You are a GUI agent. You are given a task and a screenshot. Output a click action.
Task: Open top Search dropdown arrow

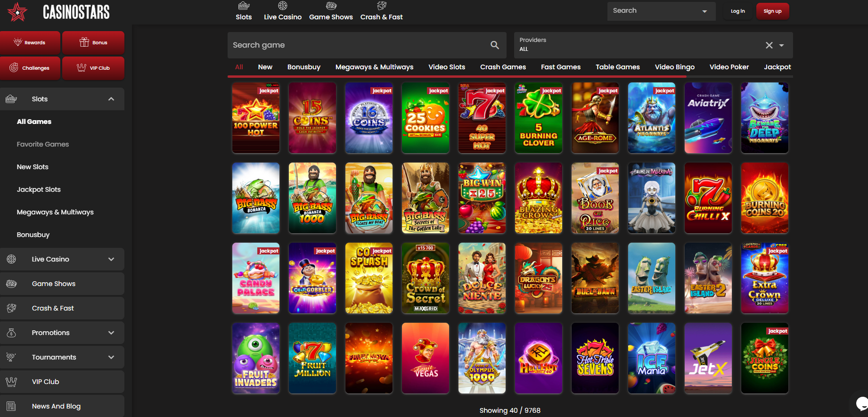click(704, 11)
